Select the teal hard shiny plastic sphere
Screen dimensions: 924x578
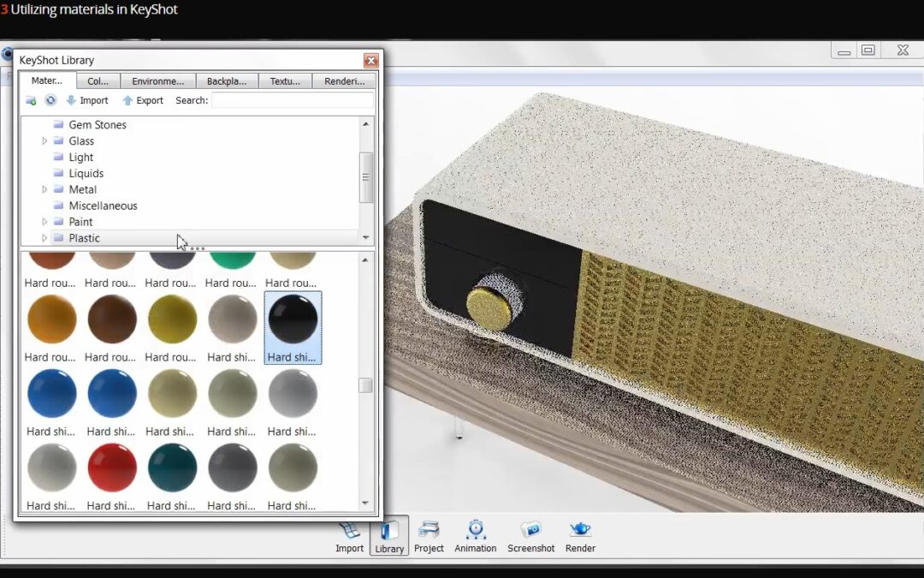tap(172, 468)
